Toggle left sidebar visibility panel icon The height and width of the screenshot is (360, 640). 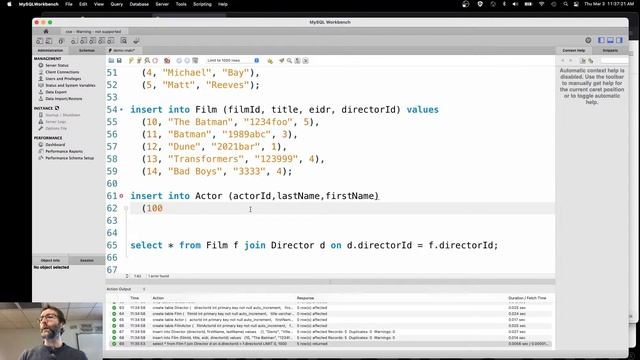point(601,40)
